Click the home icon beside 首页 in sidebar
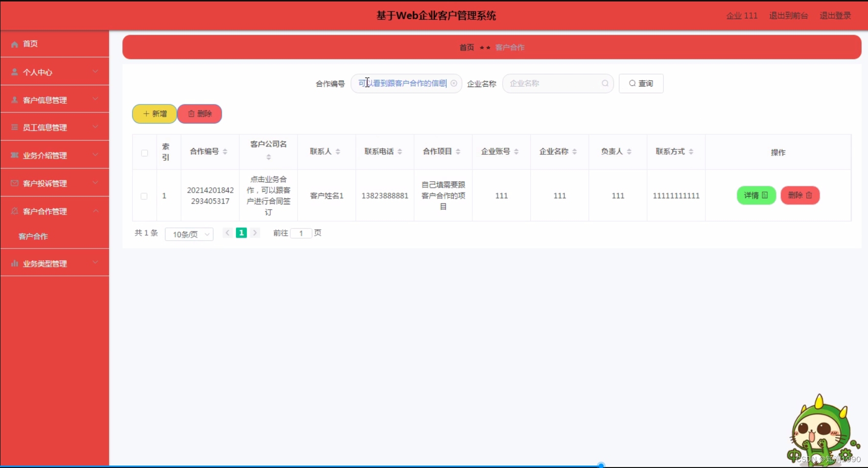The width and height of the screenshot is (868, 468). pyautogui.click(x=14, y=44)
